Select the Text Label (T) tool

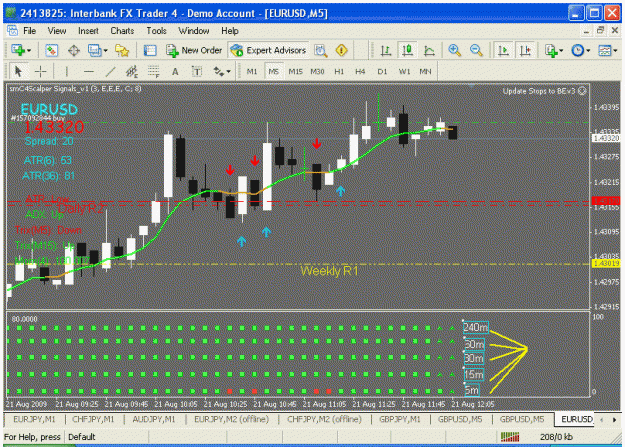(197, 71)
